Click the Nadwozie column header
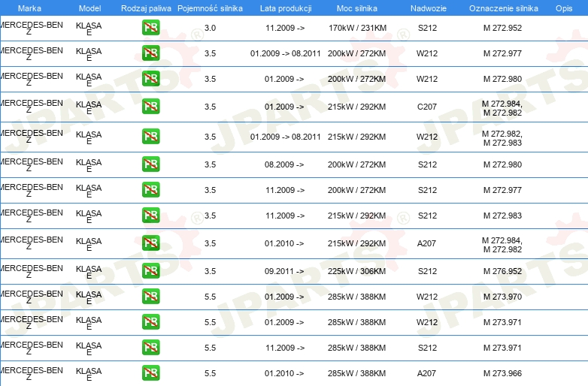588x386 pixels. pyautogui.click(x=429, y=8)
